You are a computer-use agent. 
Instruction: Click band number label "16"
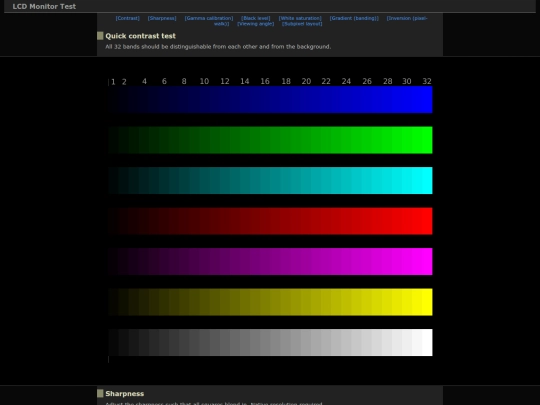click(x=265, y=81)
